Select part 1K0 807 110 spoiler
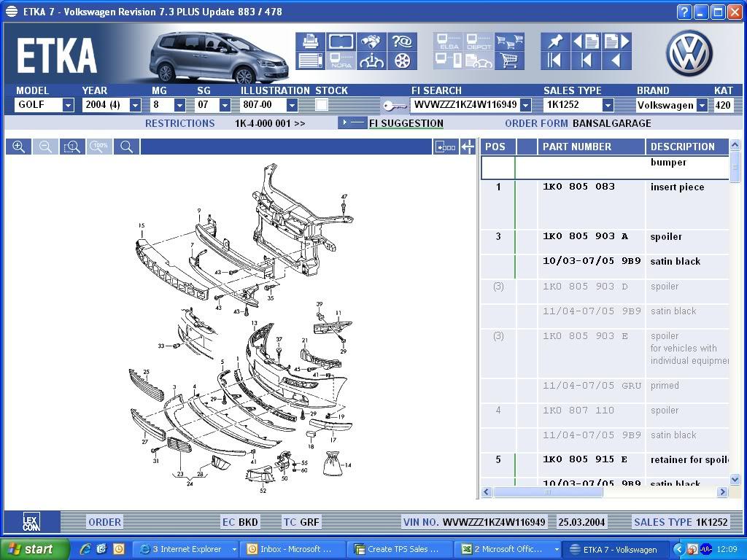The width and height of the screenshot is (747, 560). point(605,416)
